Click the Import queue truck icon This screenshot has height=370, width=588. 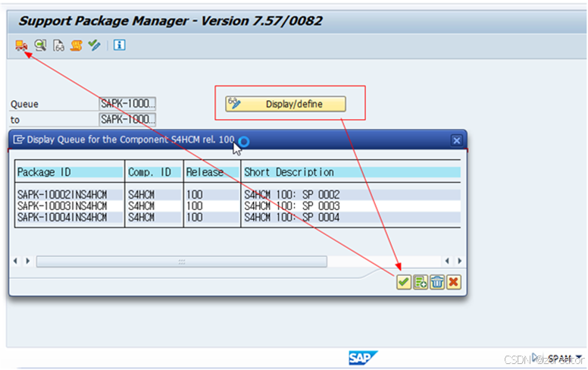coord(21,45)
